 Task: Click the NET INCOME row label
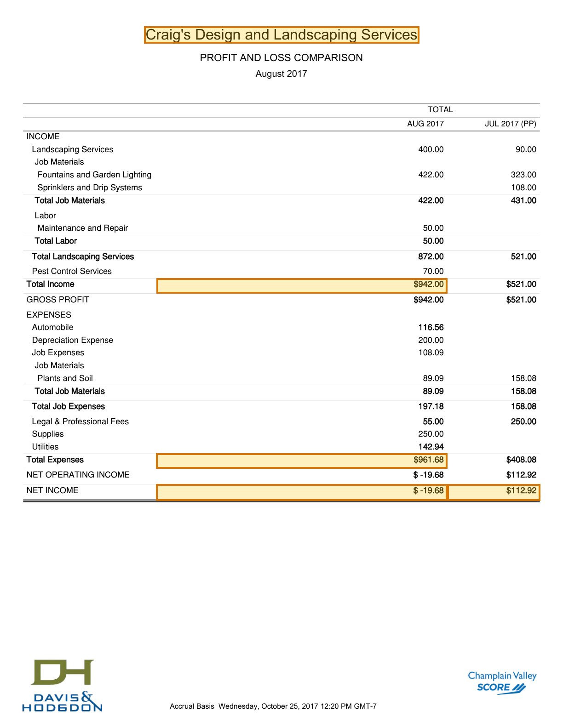click(52, 490)
